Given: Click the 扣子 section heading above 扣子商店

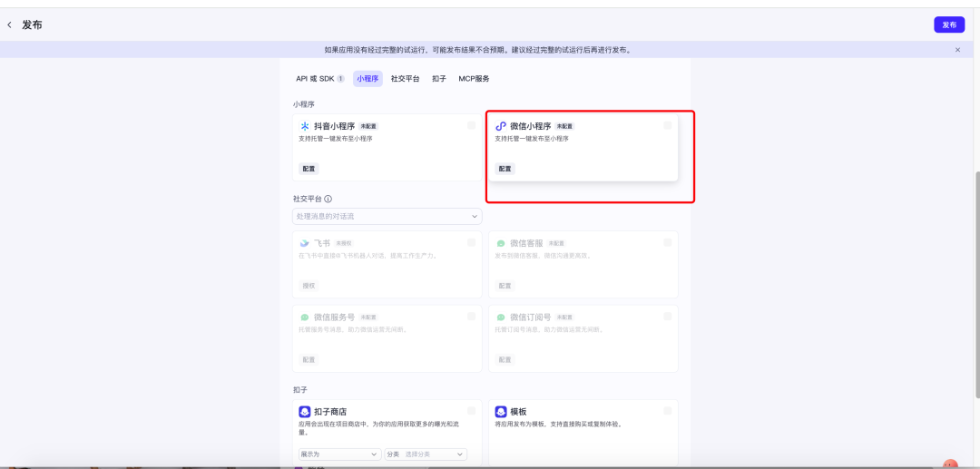Looking at the screenshot, I should pos(300,390).
